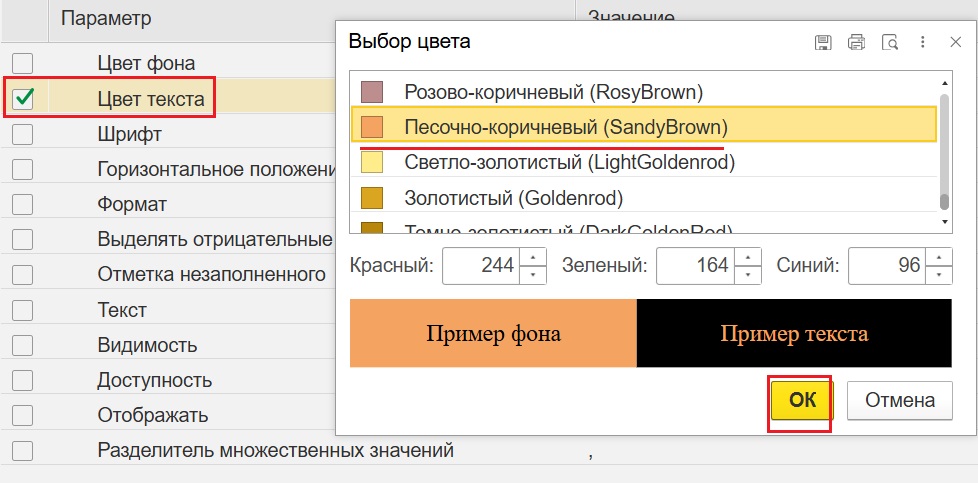Select the Goldenrod color swatch
Screen dimensions: 978x483
coord(372,198)
